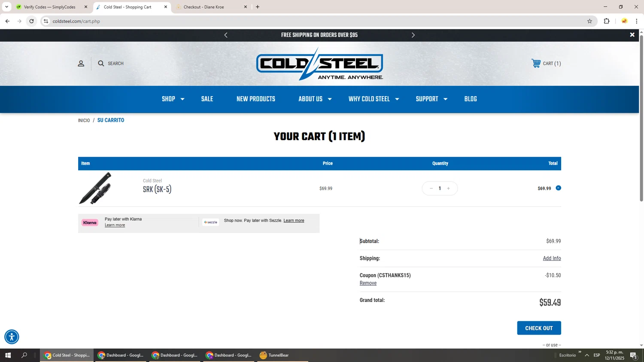The image size is (644, 362).
Task: Click the browser address bar
Action: coord(318,21)
